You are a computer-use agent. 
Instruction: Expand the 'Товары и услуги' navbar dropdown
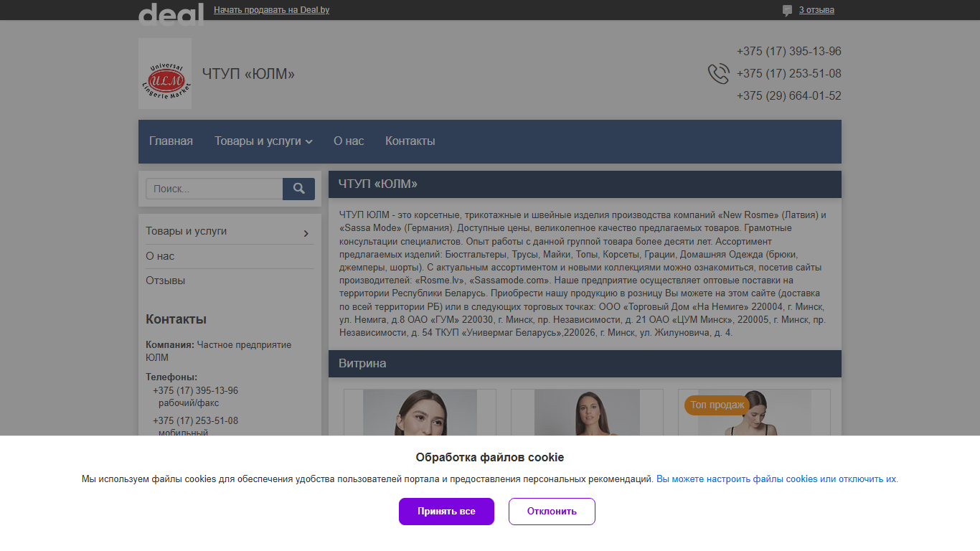pos(263,141)
